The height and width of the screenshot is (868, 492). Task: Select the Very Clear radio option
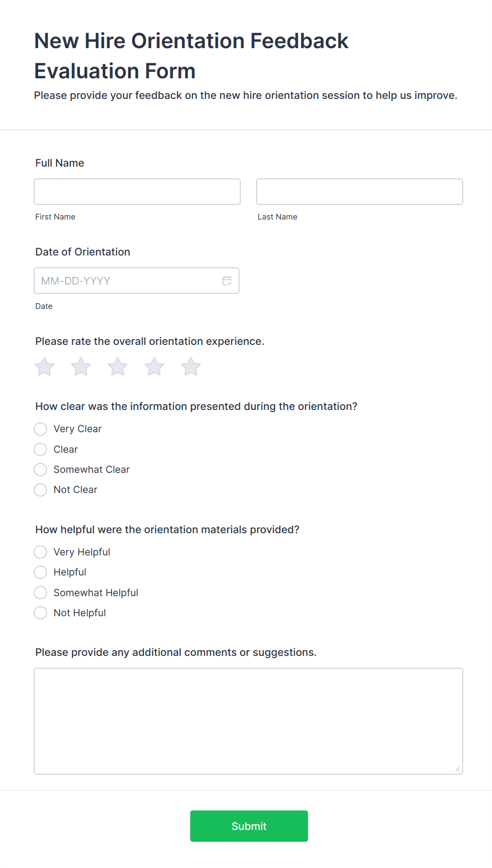point(41,429)
